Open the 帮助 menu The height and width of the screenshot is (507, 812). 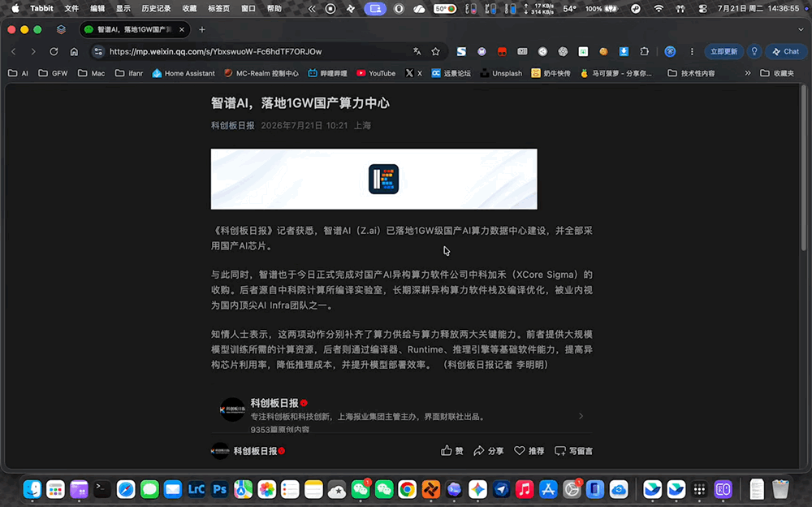tap(274, 8)
